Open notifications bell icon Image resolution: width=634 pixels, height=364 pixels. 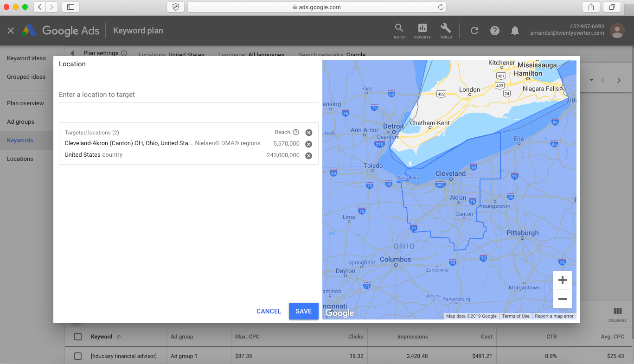click(515, 31)
